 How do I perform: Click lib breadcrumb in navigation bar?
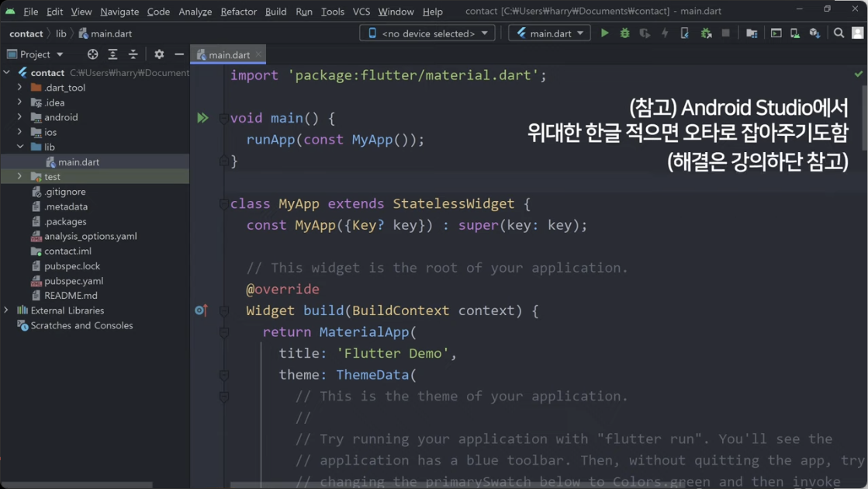tap(61, 34)
